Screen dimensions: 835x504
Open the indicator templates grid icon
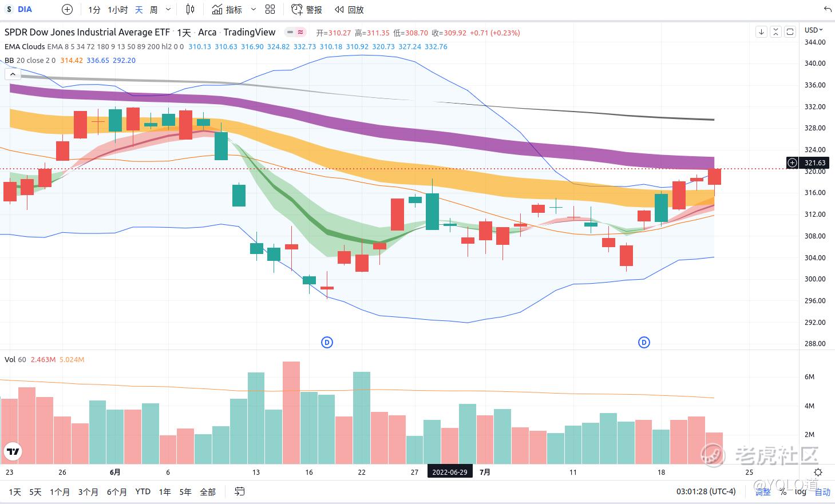click(x=271, y=10)
